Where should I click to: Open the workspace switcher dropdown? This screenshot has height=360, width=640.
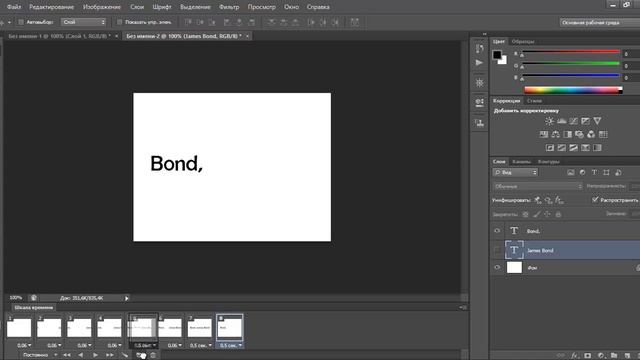(x=600, y=22)
